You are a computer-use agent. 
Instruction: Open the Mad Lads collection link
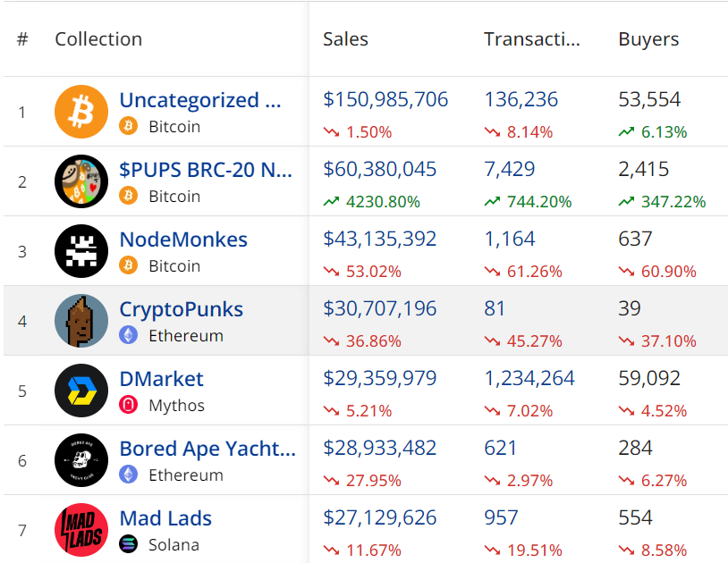coord(165,518)
